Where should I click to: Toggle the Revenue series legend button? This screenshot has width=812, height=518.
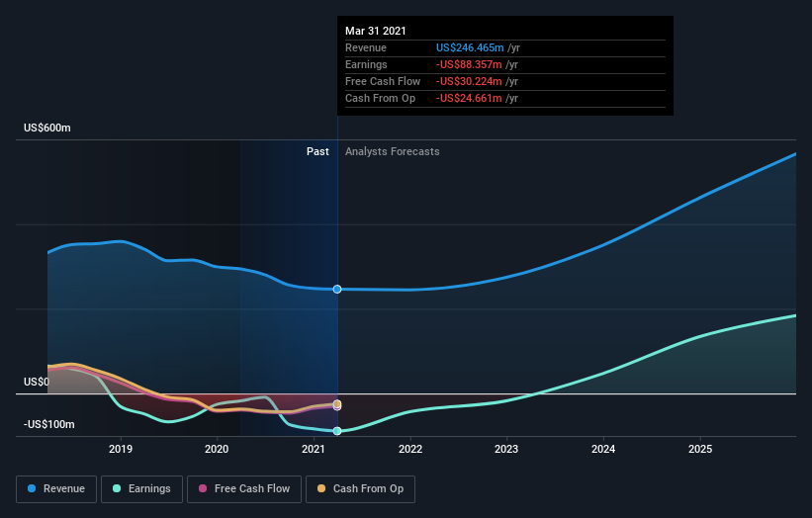coord(56,489)
